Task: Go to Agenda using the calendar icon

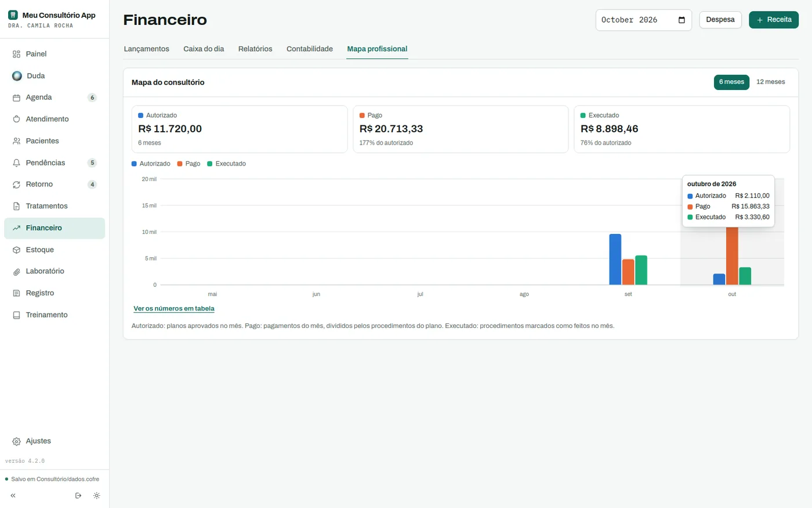Action: [x=16, y=98]
